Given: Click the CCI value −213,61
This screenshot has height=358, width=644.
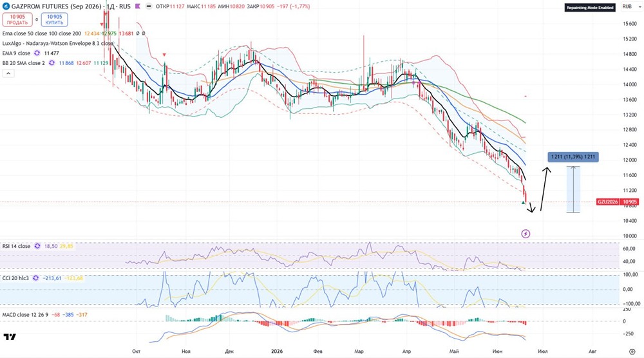Looking at the screenshot, I should (52, 278).
